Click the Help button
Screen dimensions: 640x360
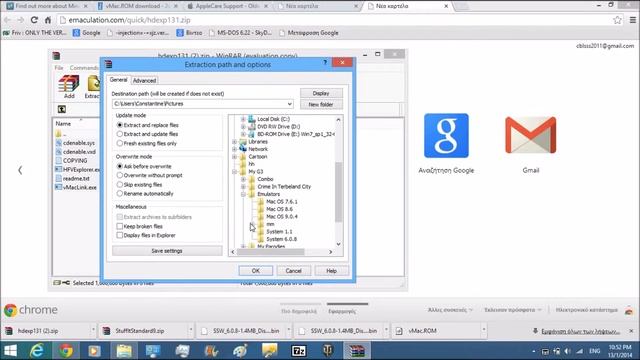[x=331, y=271]
